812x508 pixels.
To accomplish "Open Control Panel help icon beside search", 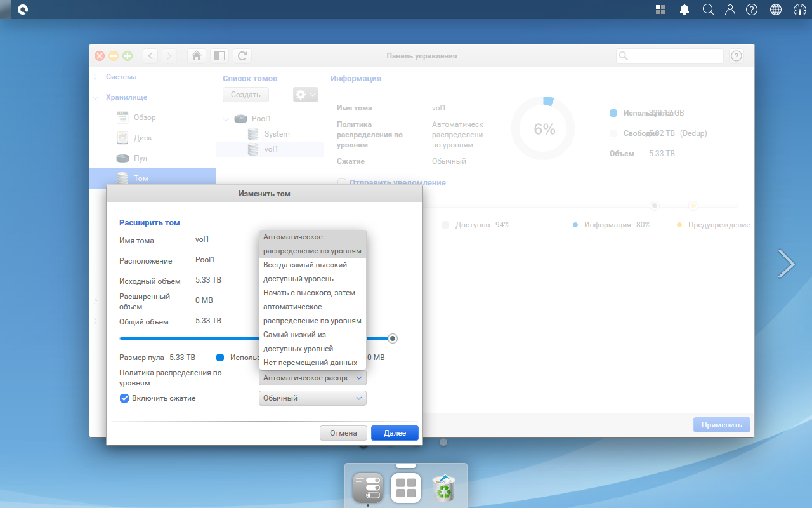I will 737,56.
